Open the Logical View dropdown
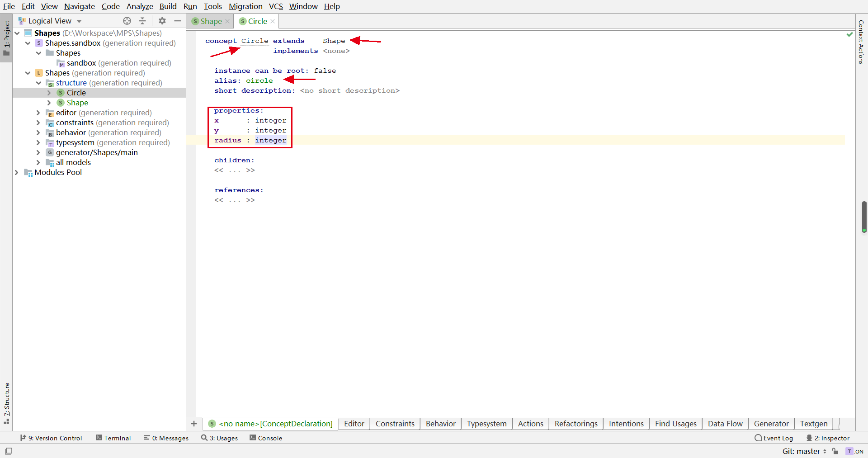This screenshot has height=458, width=868. [x=50, y=21]
